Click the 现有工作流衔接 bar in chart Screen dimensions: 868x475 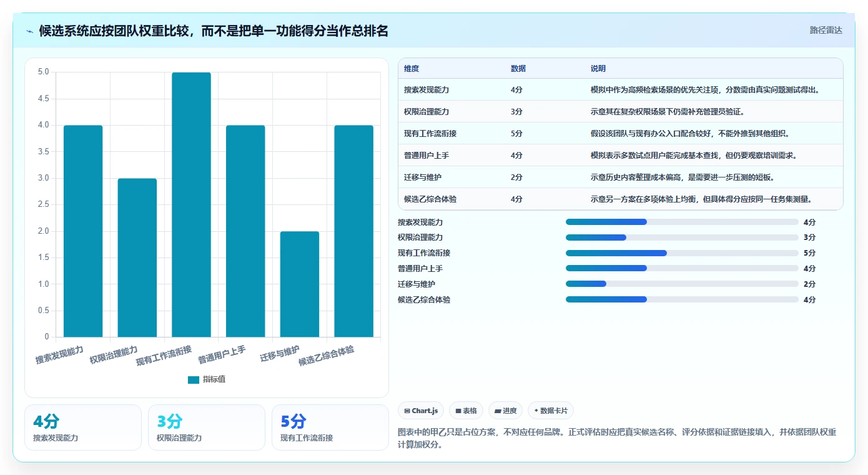pos(191,204)
